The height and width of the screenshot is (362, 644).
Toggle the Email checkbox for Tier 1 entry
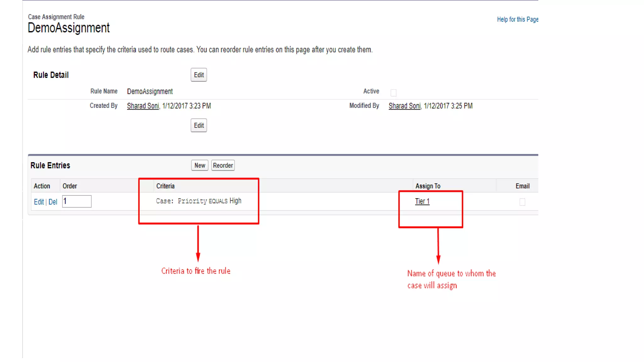coord(522,202)
